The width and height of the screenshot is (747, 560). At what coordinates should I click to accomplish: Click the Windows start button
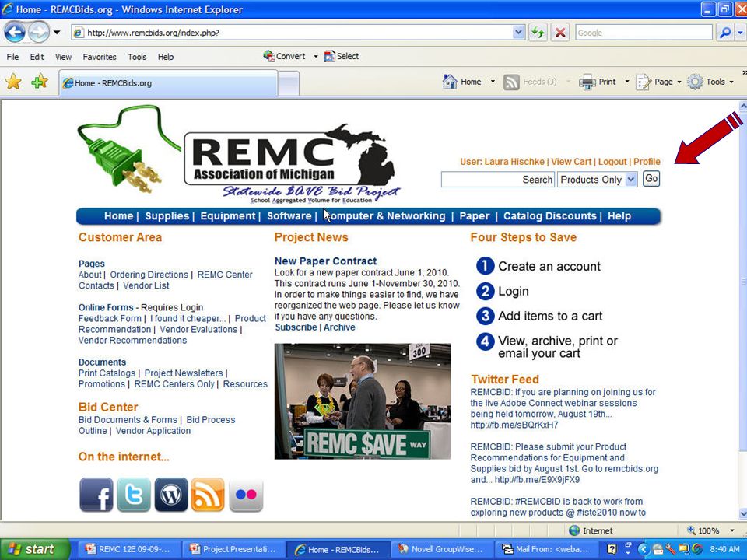(x=34, y=549)
